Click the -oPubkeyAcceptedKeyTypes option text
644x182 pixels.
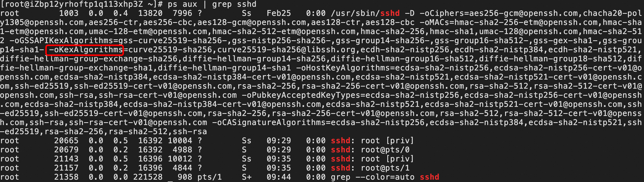click(301, 95)
